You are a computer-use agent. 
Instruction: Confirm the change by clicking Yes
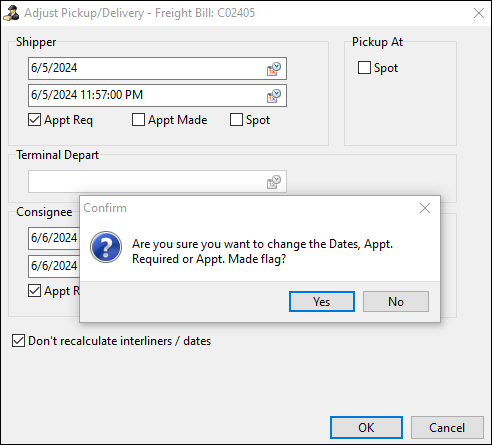tap(322, 302)
